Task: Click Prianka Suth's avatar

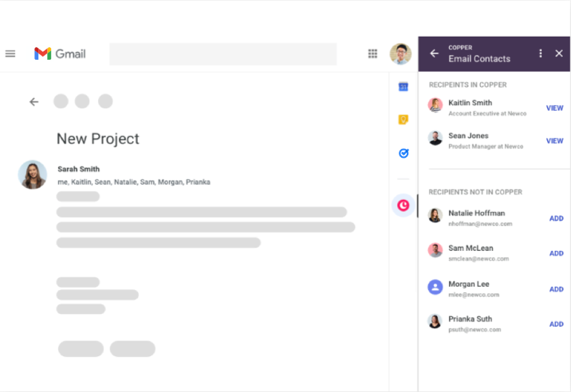Action: pos(435,321)
